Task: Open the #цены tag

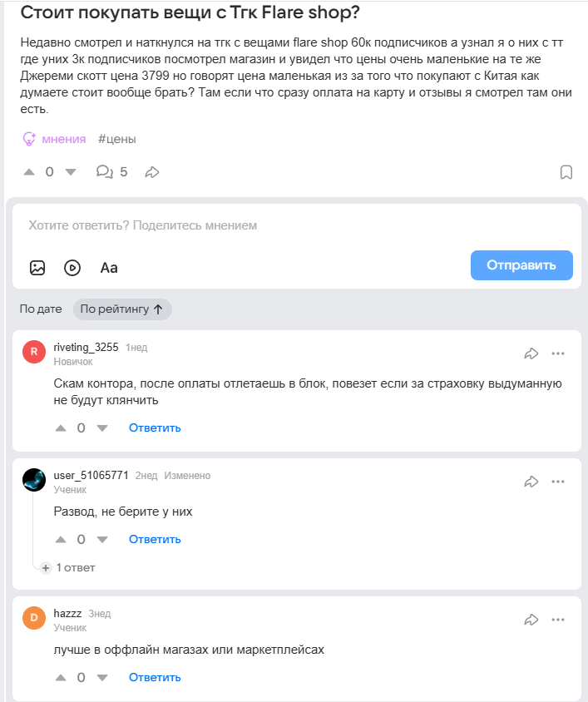Action: point(117,139)
